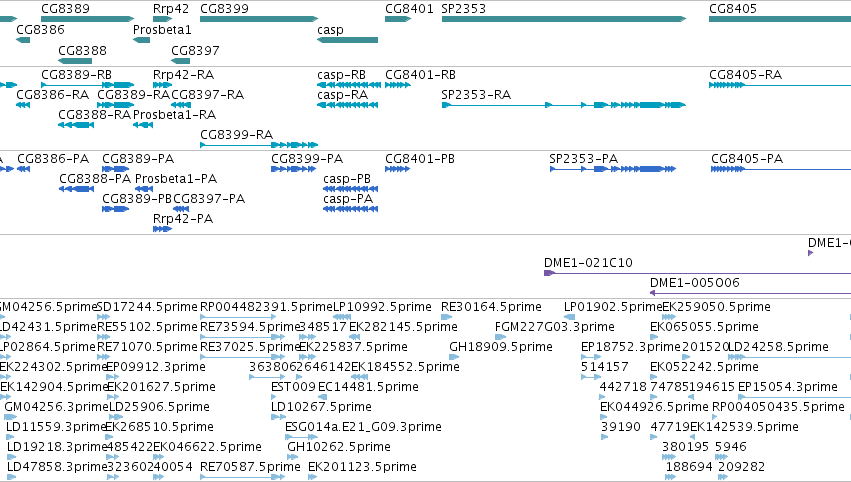The width and height of the screenshot is (851, 482).
Task: Click the DME1-005O06 feature label
Action: pyautogui.click(x=695, y=283)
